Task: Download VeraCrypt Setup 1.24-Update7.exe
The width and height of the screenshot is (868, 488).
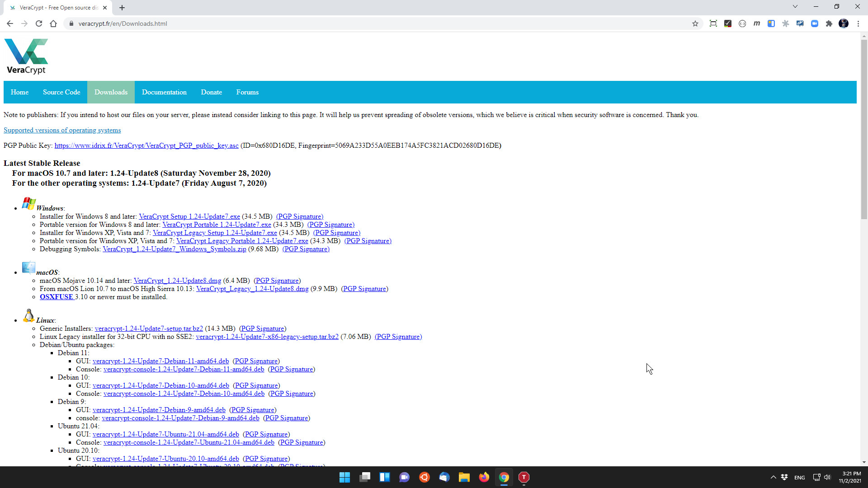Action: click(x=189, y=216)
